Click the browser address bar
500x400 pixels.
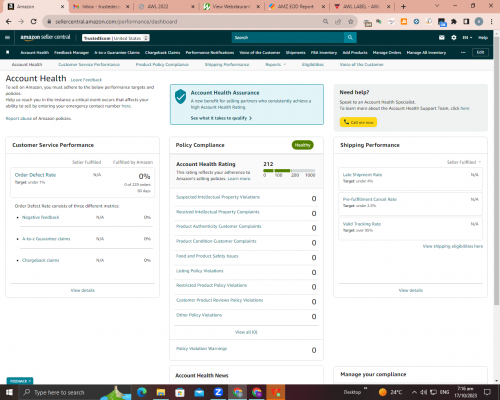[187, 22]
